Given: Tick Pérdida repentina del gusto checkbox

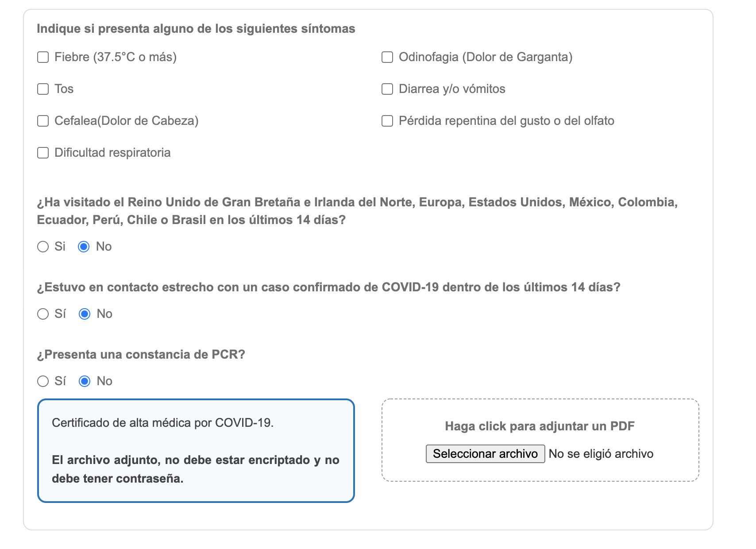Looking at the screenshot, I should coord(387,121).
